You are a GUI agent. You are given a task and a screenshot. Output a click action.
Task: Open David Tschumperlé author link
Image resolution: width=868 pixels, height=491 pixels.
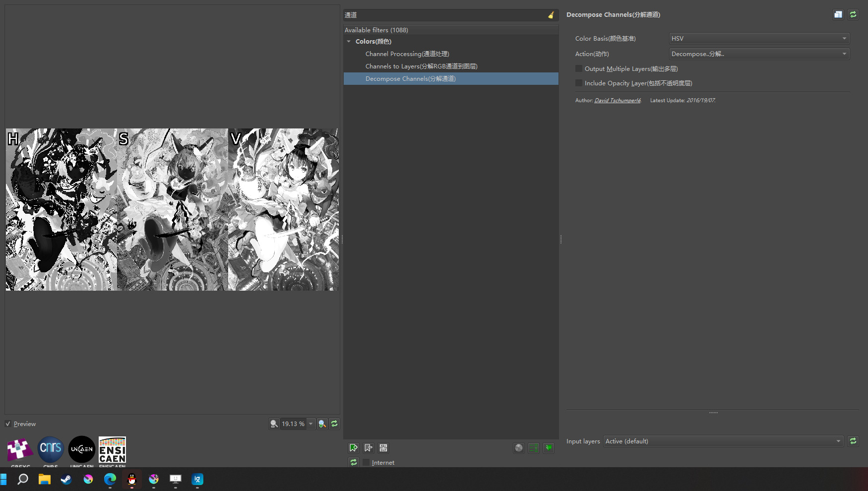(x=618, y=100)
